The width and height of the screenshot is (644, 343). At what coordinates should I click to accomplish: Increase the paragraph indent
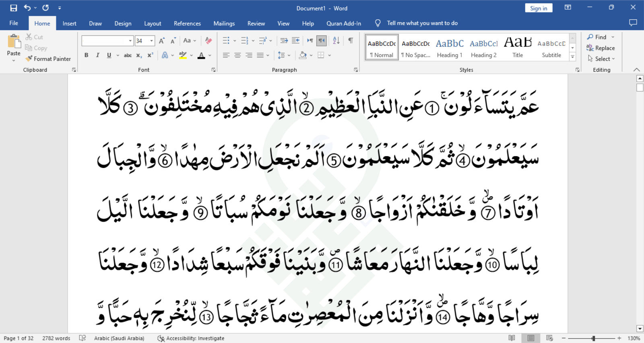point(295,41)
